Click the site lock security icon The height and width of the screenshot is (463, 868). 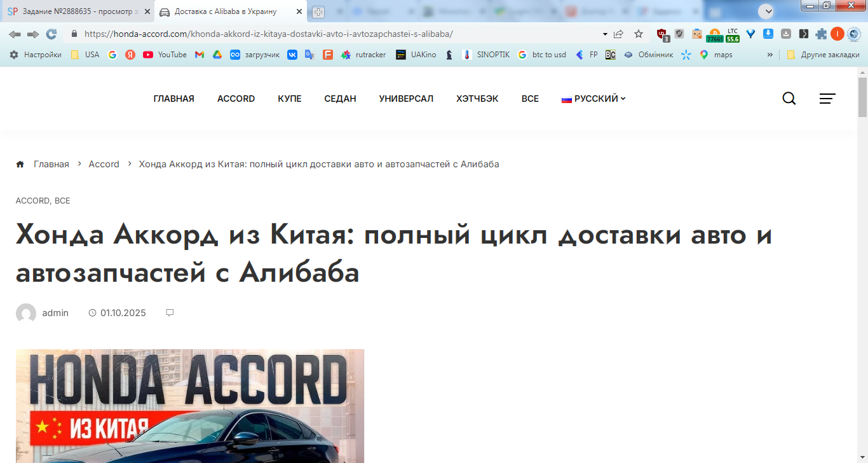pyautogui.click(x=74, y=34)
